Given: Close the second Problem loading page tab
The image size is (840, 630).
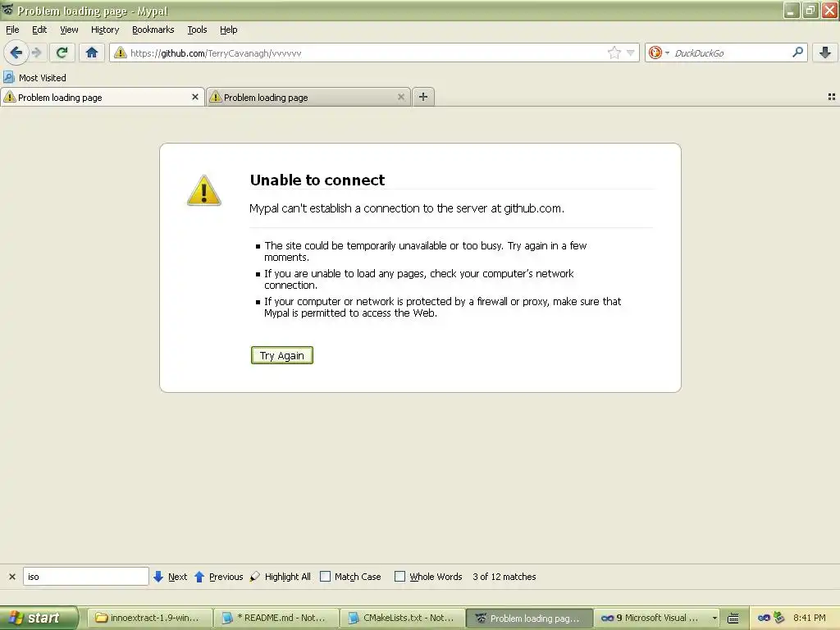Looking at the screenshot, I should pyautogui.click(x=400, y=97).
